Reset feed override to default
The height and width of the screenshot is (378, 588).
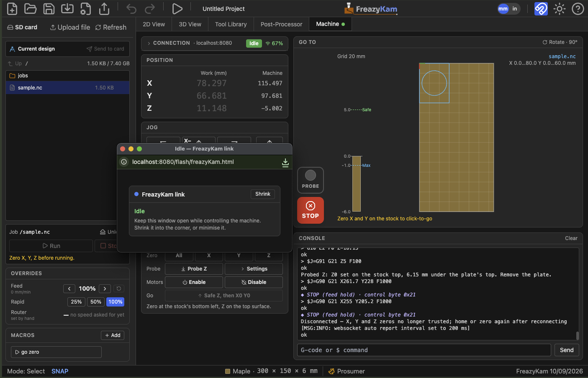(119, 289)
